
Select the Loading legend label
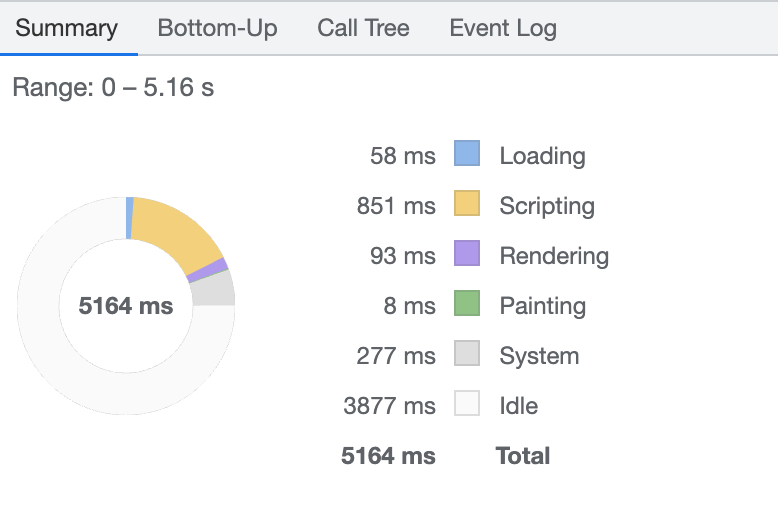[542, 156]
